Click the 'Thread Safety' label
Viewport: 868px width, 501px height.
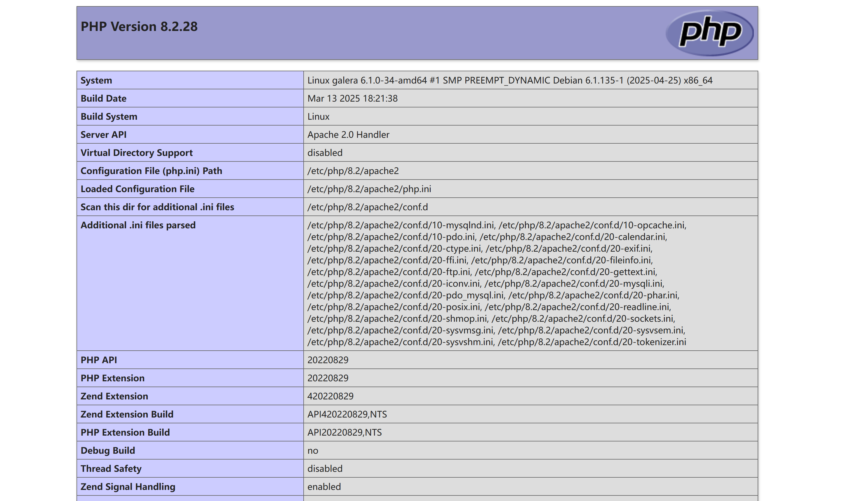(x=111, y=469)
